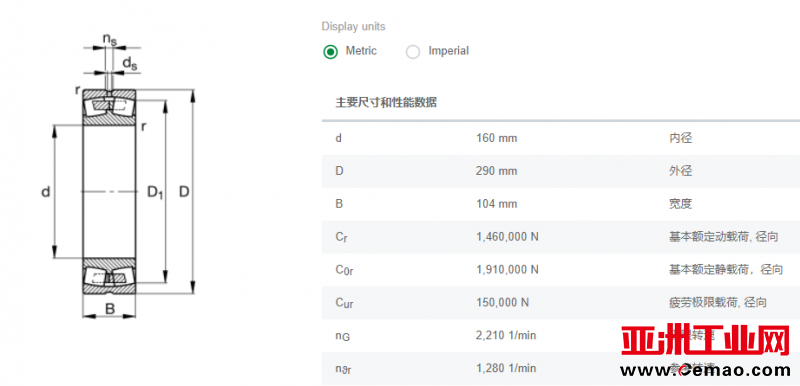Click the Imperial label text

pos(448,51)
